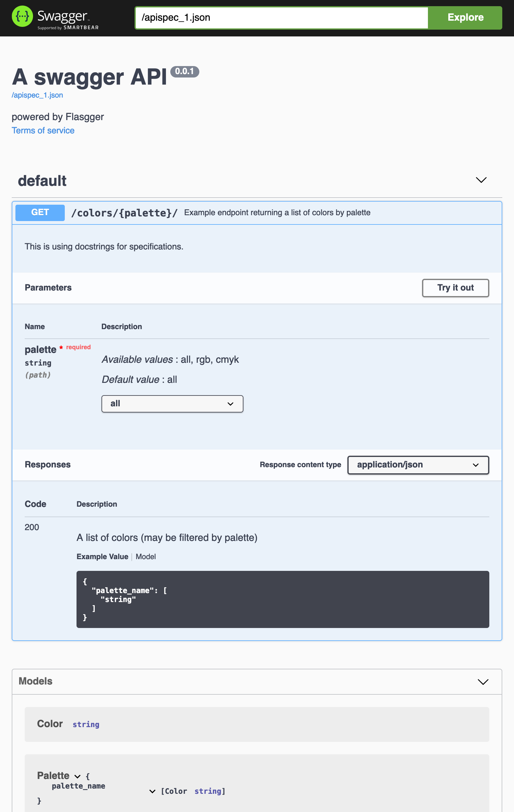Click the Try it out button
Viewport: 514px width, 812px height.
click(x=455, y=288)
